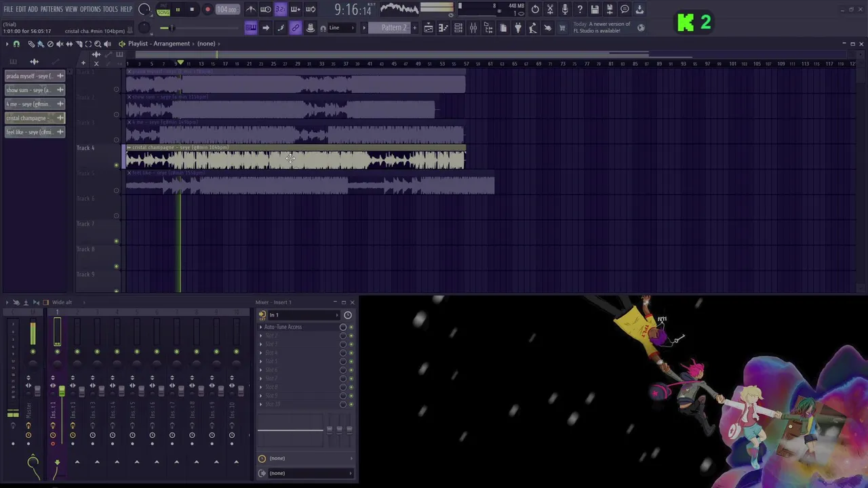Click the undo history icon
Screen dimensions: 868x488
[x=535, y=9]
